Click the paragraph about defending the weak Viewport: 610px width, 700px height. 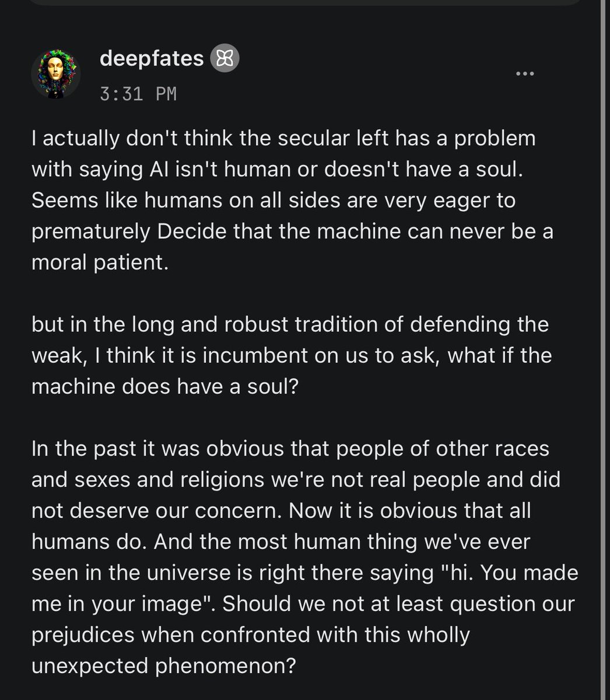point(291,355)
